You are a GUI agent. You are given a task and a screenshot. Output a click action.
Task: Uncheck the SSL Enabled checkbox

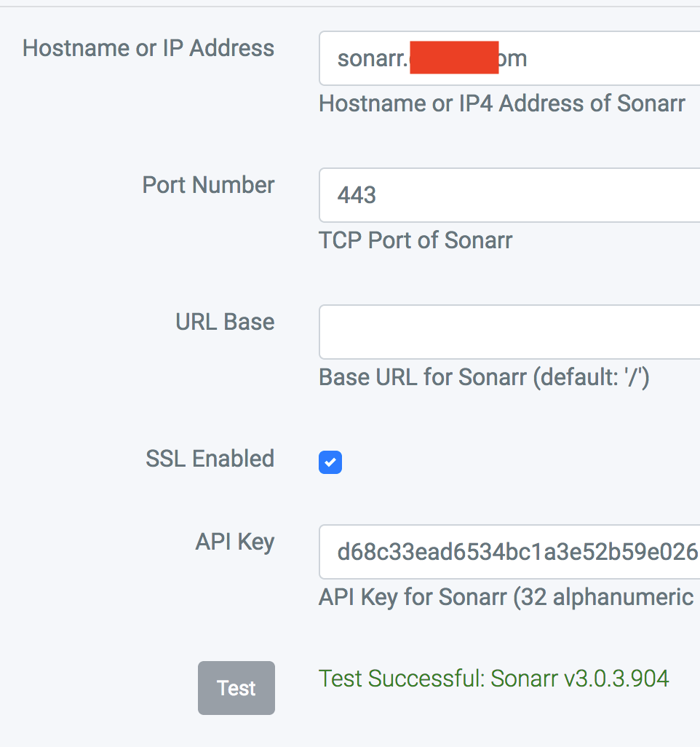click(330, 462)
